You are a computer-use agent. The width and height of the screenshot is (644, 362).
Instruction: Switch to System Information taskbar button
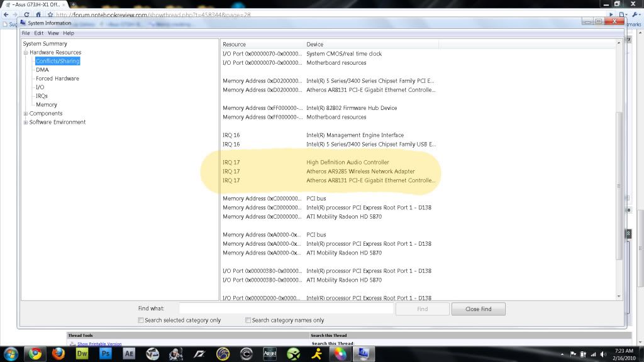[364, 354]
